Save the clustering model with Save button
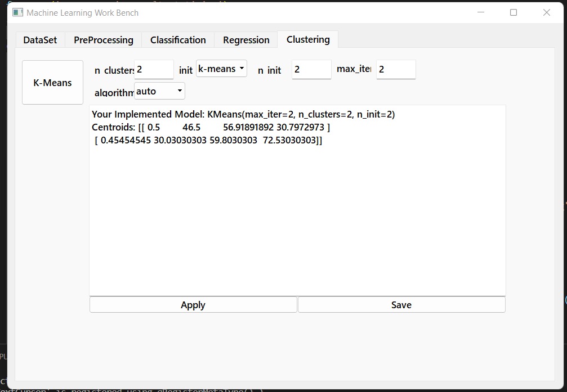The image size is (567, 392). 401,305
